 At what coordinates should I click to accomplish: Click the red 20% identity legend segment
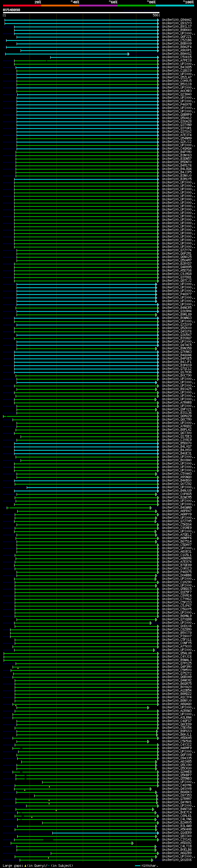pyautogui.click(x=22, y=6)
